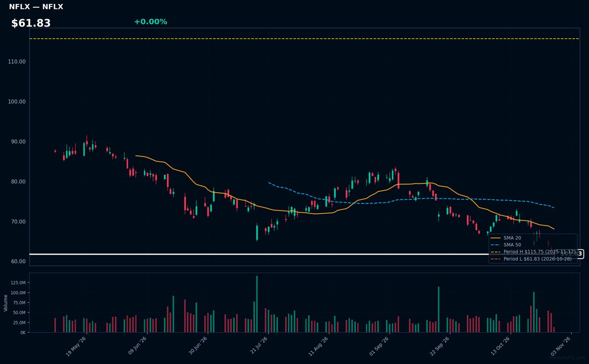Click the 125.0M volume axis label
Screen dimensions: 589x364
pyautogui.click(x=19, y=283)
